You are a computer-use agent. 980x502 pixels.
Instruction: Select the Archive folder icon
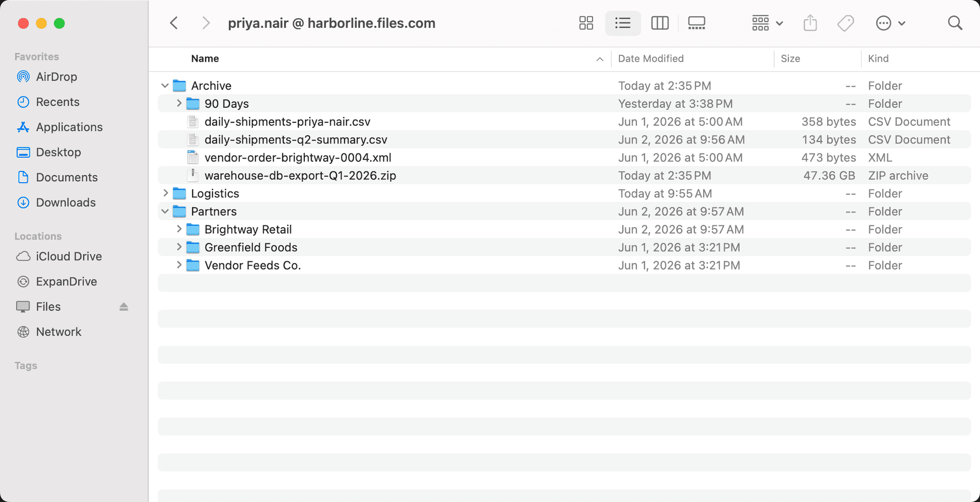click(x=179, y=86)
